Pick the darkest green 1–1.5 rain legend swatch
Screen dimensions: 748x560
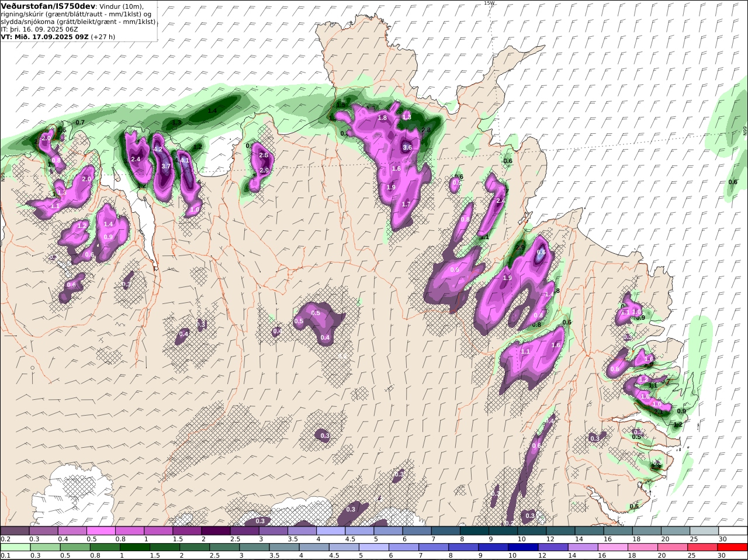(x=135, y=547)
